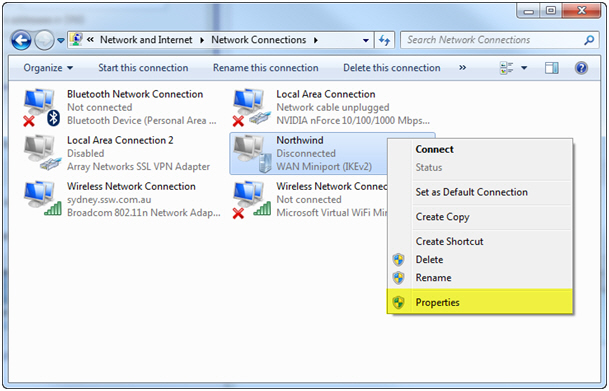Choose Create Copy from the context menu

pyautogui.click(x=480, y=217)
